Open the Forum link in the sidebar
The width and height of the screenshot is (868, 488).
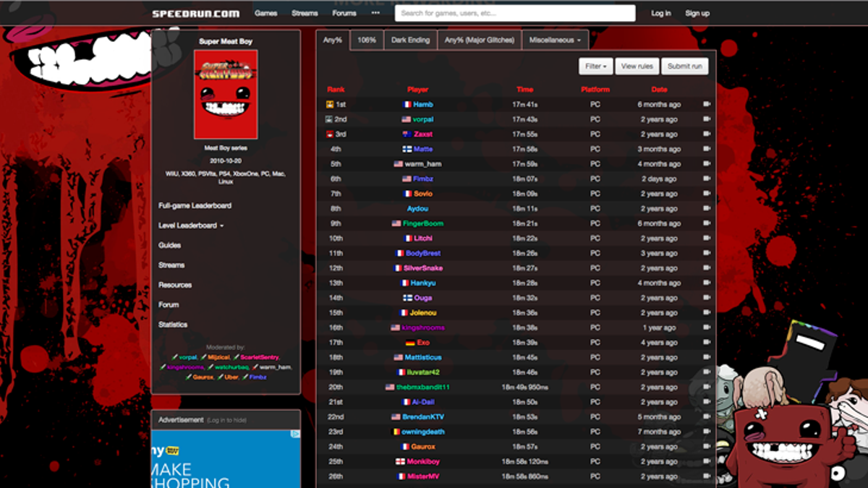(x=169, y=305)
